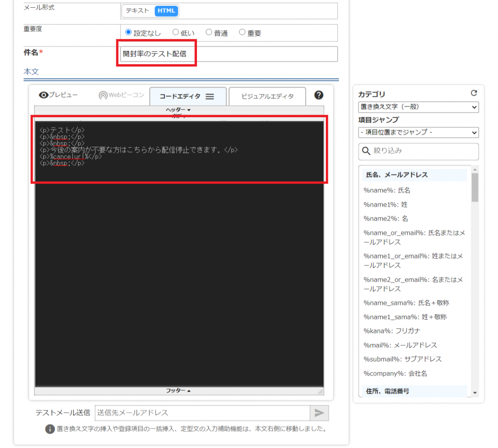The height and width of the screenshot is (448, 498).
Task: Click the info icon beside the relocation notice
Action: click(x=50, y=429)
